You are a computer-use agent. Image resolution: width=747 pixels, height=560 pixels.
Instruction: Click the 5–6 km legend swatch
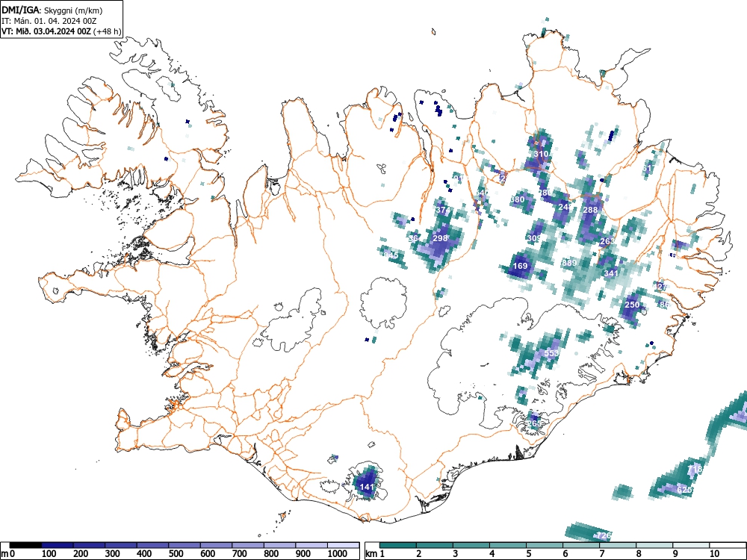545,545
